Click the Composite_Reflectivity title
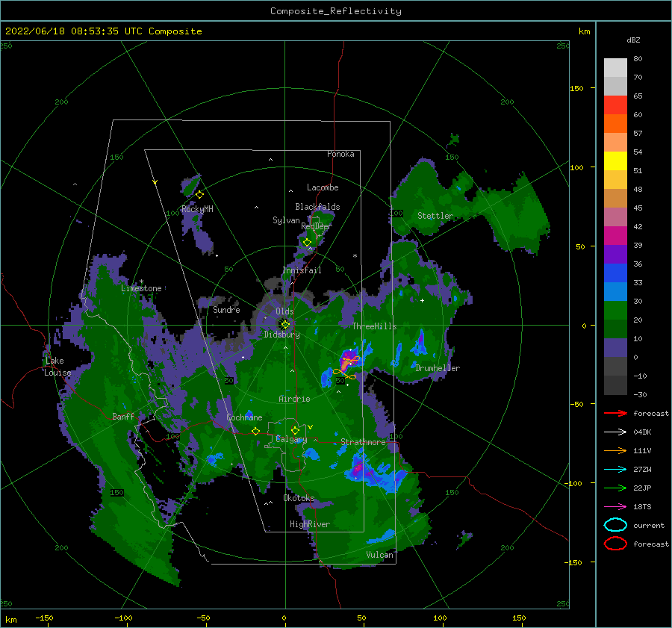The image size is (672, 628). pos(336,11)
